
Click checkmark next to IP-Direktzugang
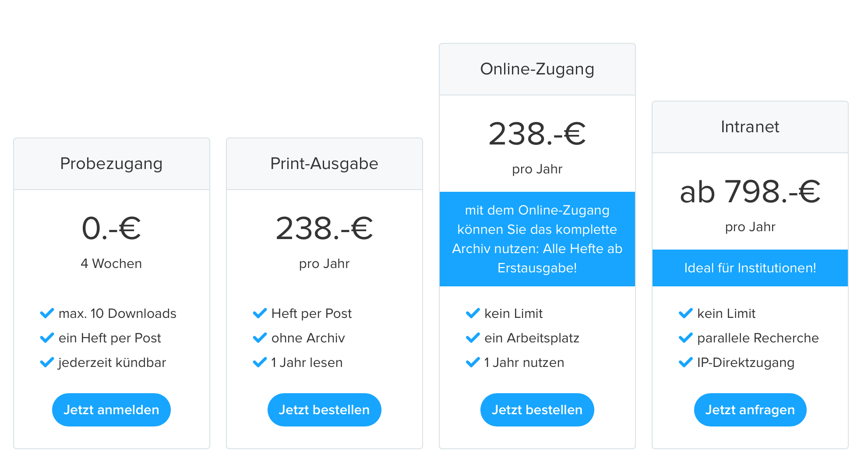(685, 363)
